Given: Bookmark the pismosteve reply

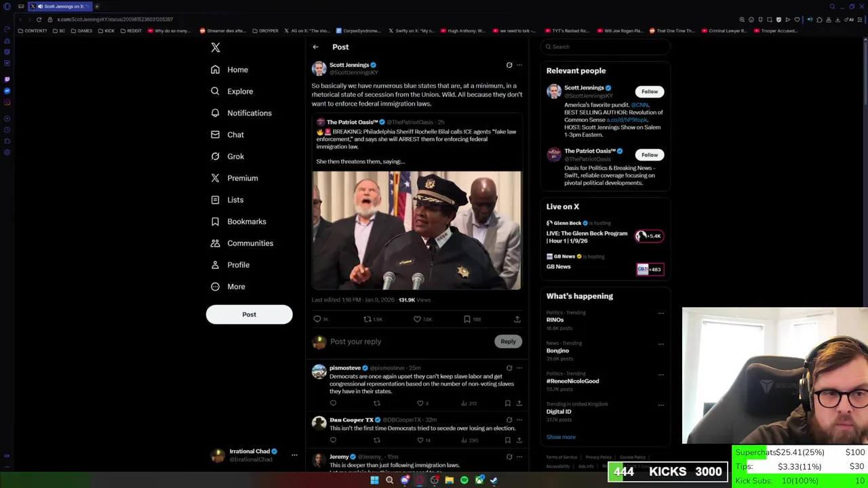Looking at the screenshot, I should [x=507, y=403].
